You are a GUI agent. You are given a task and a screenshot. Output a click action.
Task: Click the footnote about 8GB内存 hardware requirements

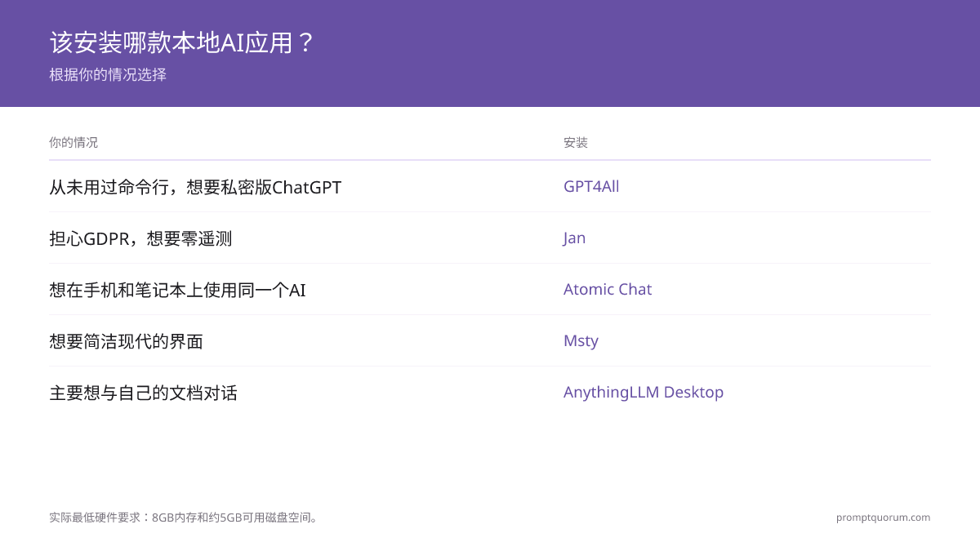click(185, 517)
